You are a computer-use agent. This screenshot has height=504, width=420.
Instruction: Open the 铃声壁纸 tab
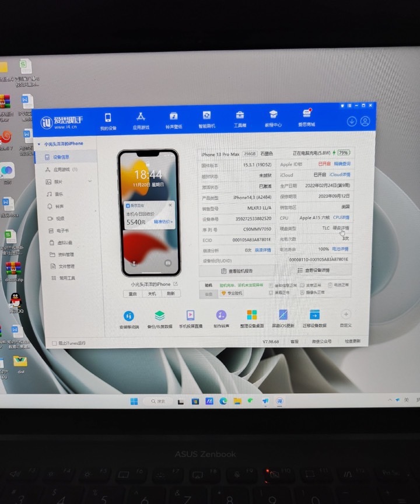[173, 120]
